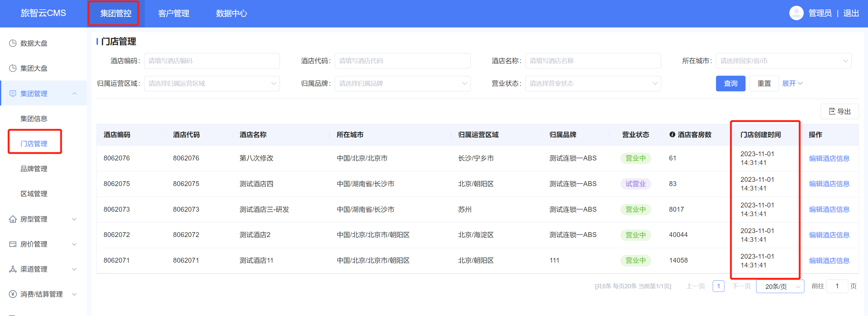Click the administrator avatar icon
868x316 pixels.
pos(796,13)
